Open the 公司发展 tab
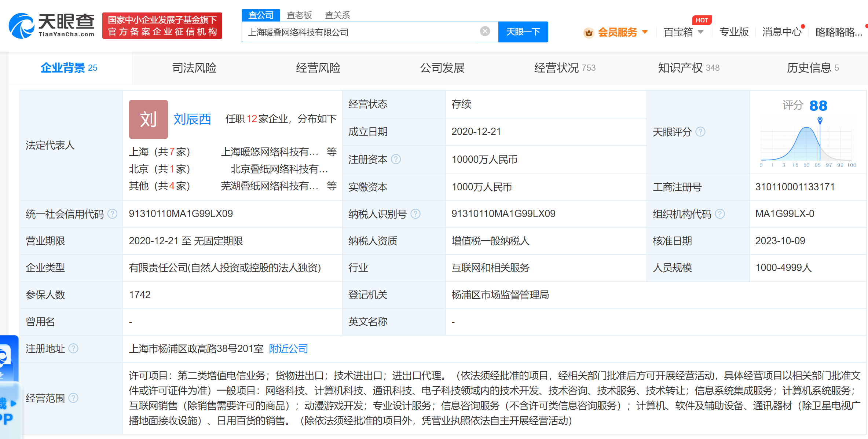 click(442, 68)
